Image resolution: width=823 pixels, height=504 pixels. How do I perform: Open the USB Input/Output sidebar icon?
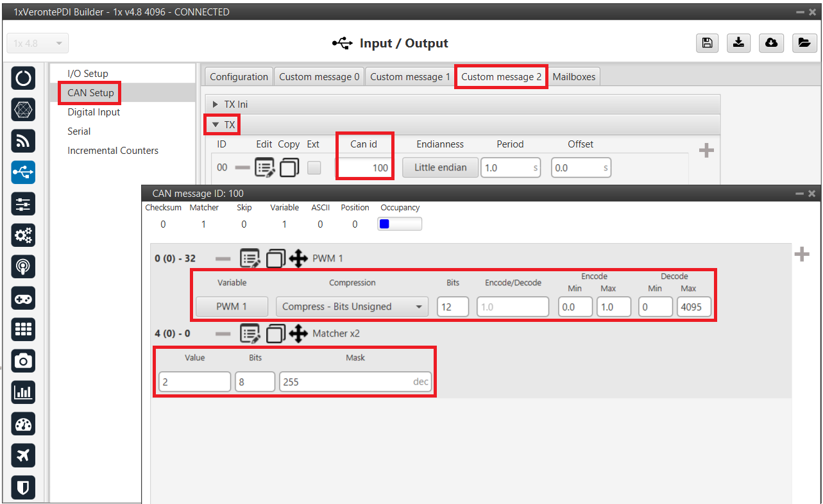(23, 172)
